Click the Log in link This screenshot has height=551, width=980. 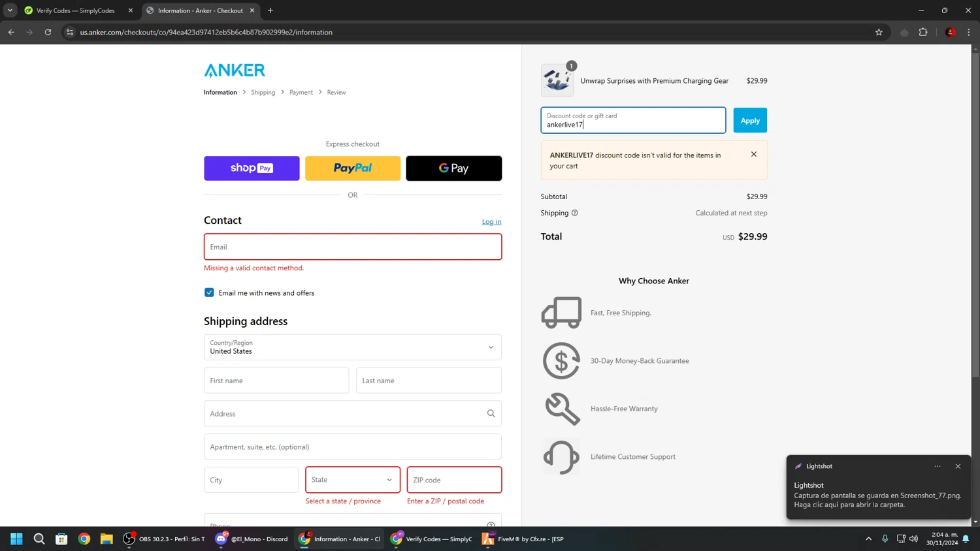[492, 222]
